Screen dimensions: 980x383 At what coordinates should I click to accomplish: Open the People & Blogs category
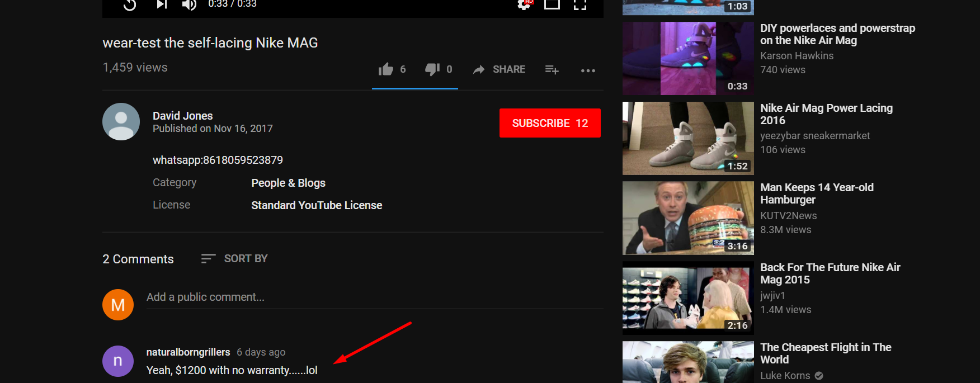tap(288, 183)
